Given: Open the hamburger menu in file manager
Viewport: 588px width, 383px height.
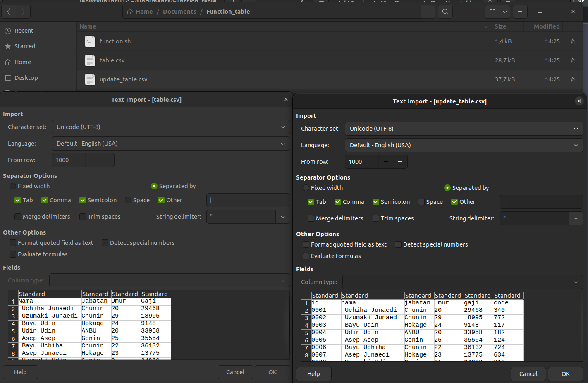Looking at the screenshot, I should (520, 12).
